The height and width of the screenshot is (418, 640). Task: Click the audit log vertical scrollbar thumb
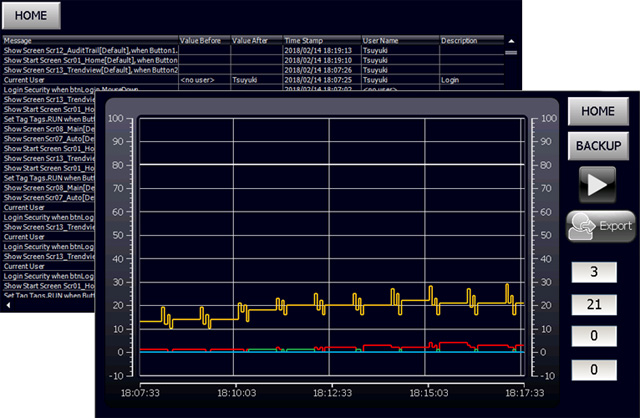pos(511,52)
